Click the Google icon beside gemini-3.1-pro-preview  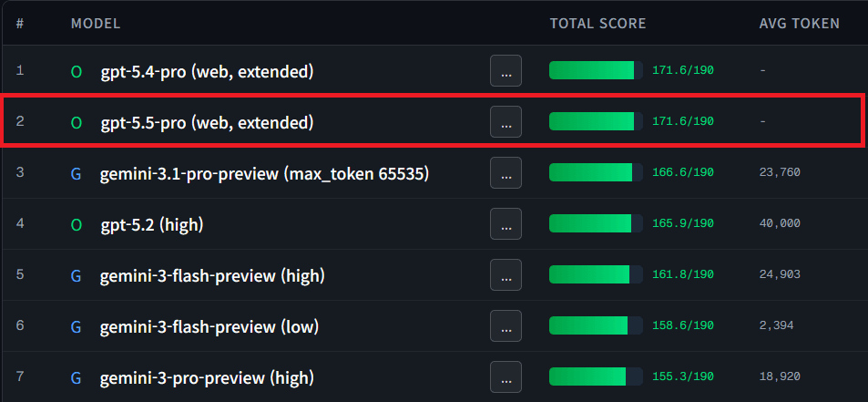[77, 173]
